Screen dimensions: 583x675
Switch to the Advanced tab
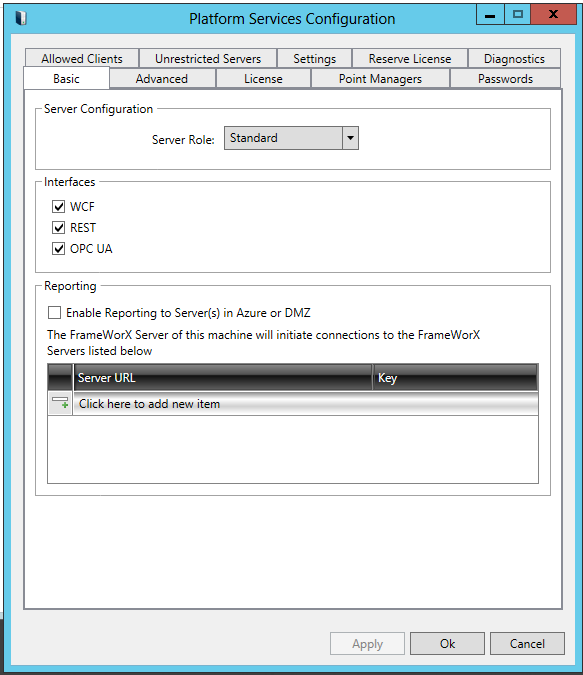[x=162, y=79]
